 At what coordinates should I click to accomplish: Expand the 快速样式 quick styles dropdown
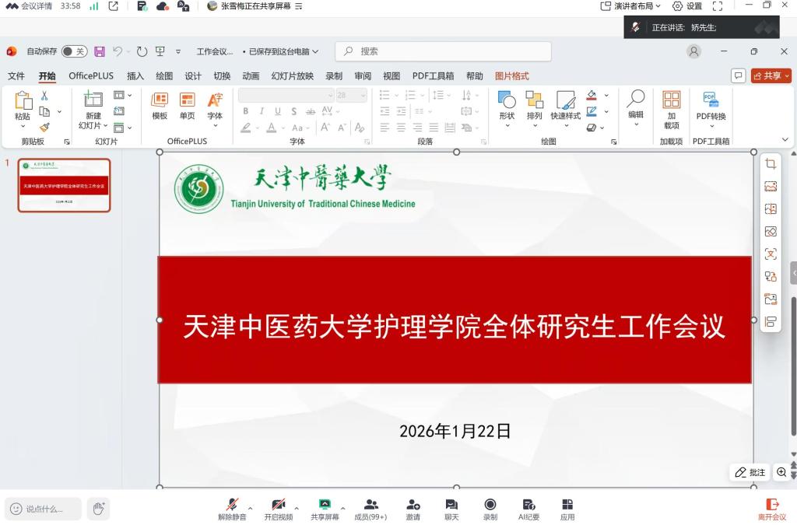[565, 125]
